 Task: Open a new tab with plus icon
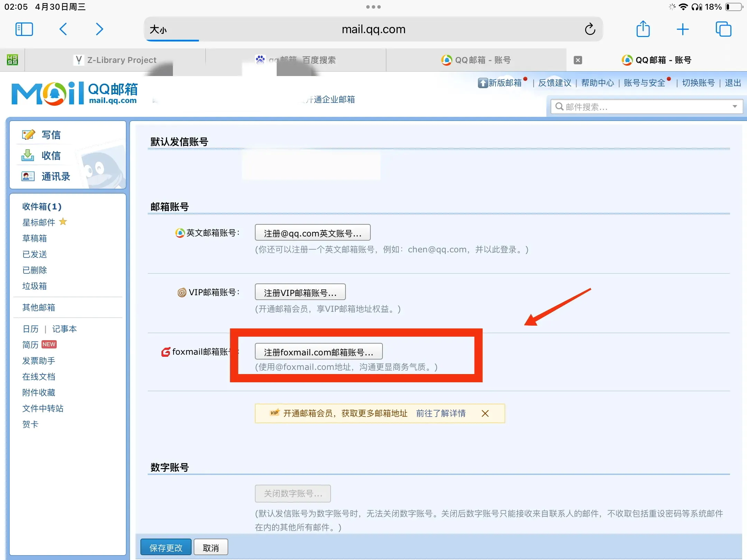point(683,29)
